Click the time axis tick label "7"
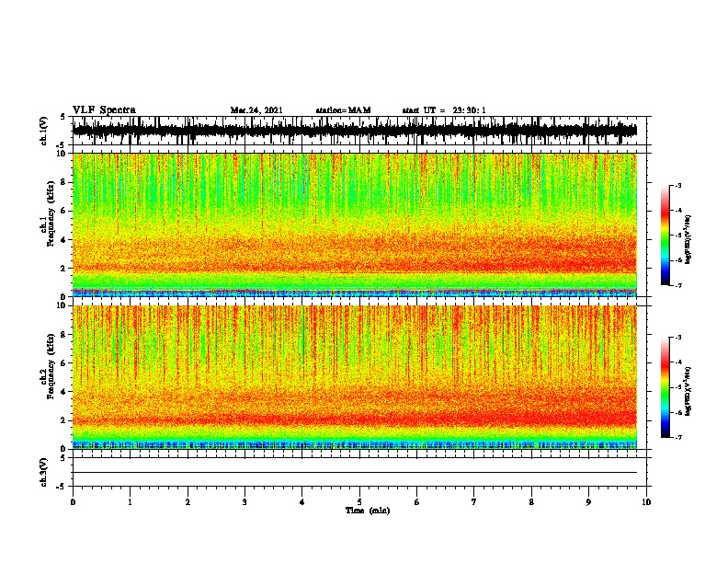Screen dimensions: 728x563 click(x=474, y=502)
